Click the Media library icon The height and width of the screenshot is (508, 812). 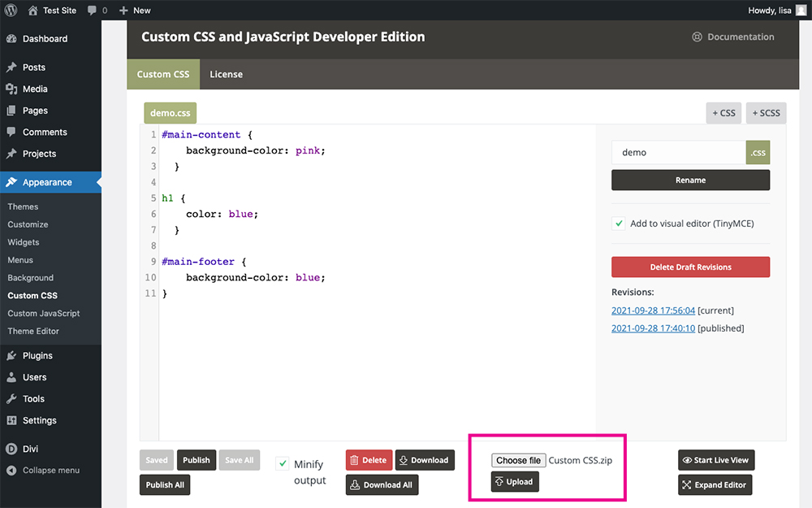(x=11, y=89)
